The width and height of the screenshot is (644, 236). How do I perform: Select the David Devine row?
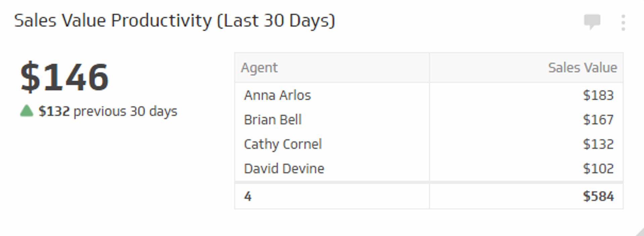click(284, 169)
